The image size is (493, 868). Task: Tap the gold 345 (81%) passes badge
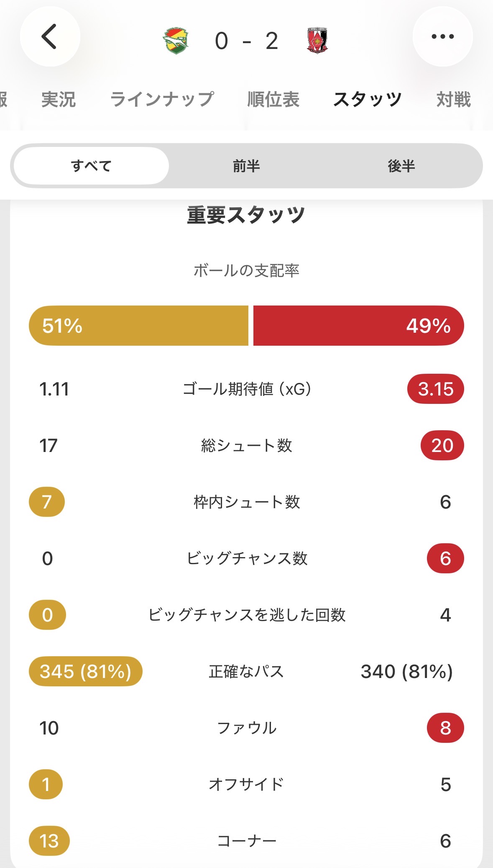tap(86, 671)
